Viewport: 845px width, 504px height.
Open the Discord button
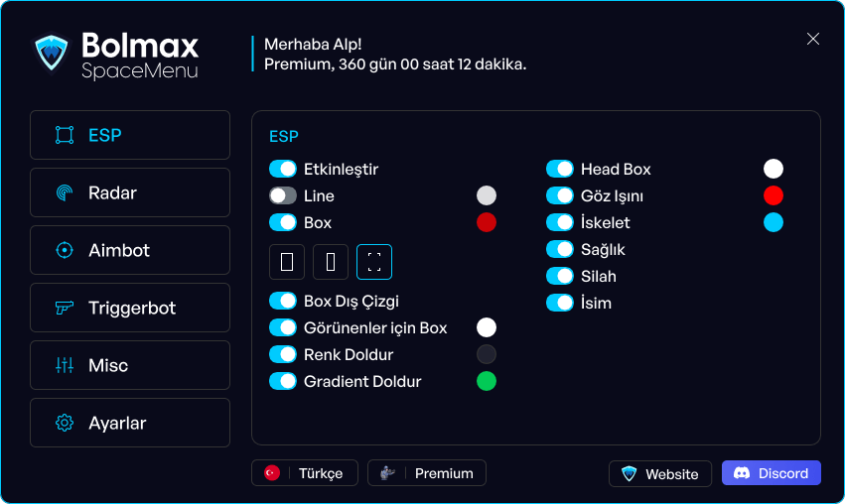tap(772, 473)
